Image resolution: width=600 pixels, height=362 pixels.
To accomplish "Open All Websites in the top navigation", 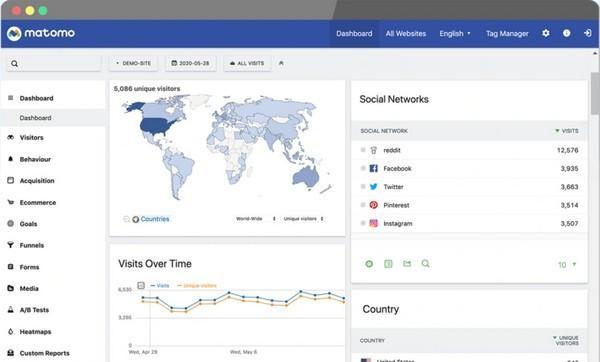I will click(x=406, y=34).
